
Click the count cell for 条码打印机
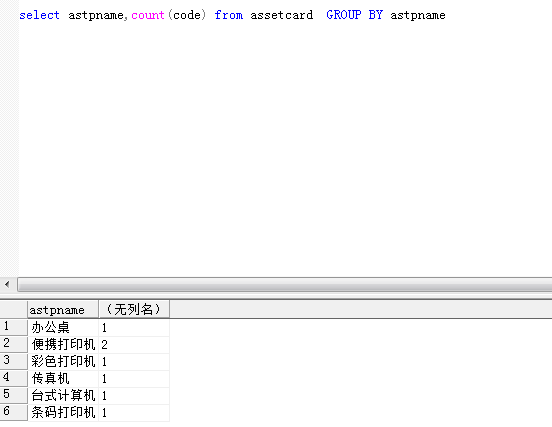coord(134,412)
